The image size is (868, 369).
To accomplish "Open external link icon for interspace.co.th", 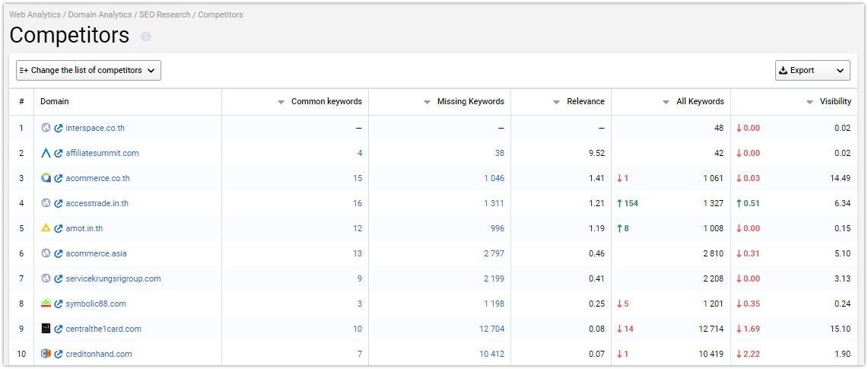I will point(58,129).
